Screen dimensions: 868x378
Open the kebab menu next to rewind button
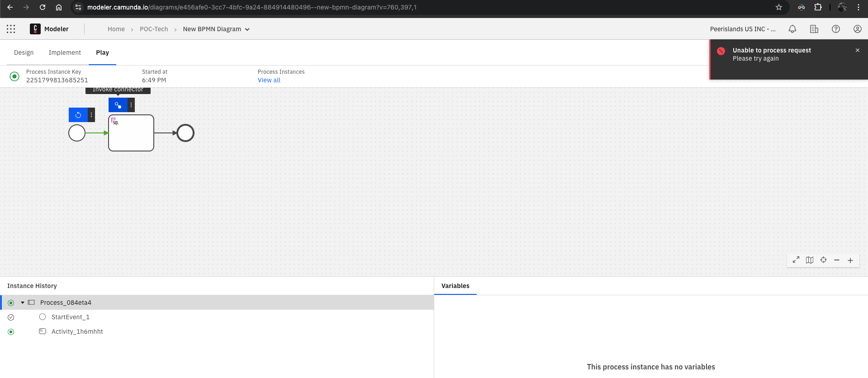click(91, 115)
